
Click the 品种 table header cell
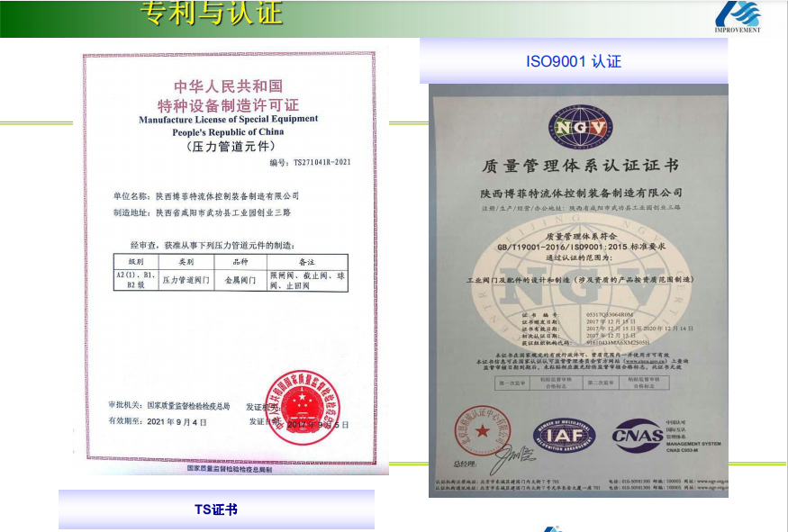(240, 262)
